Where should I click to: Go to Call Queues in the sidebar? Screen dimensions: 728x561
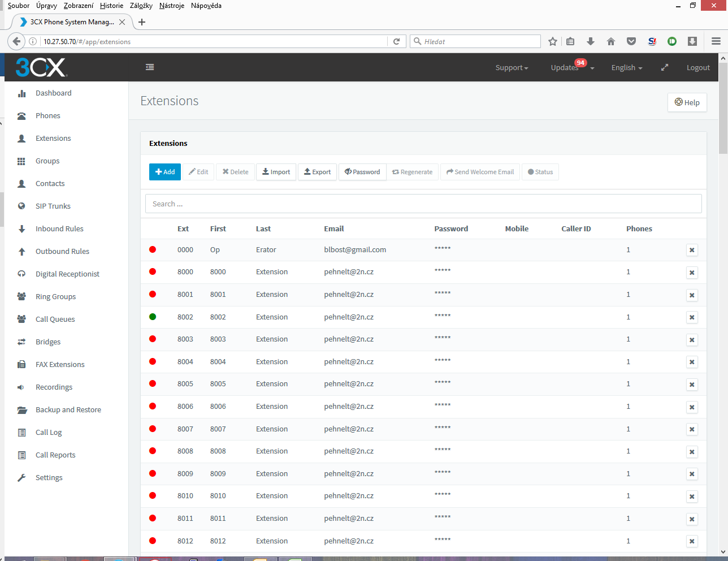pyautogui.click(x=55, y=320)
